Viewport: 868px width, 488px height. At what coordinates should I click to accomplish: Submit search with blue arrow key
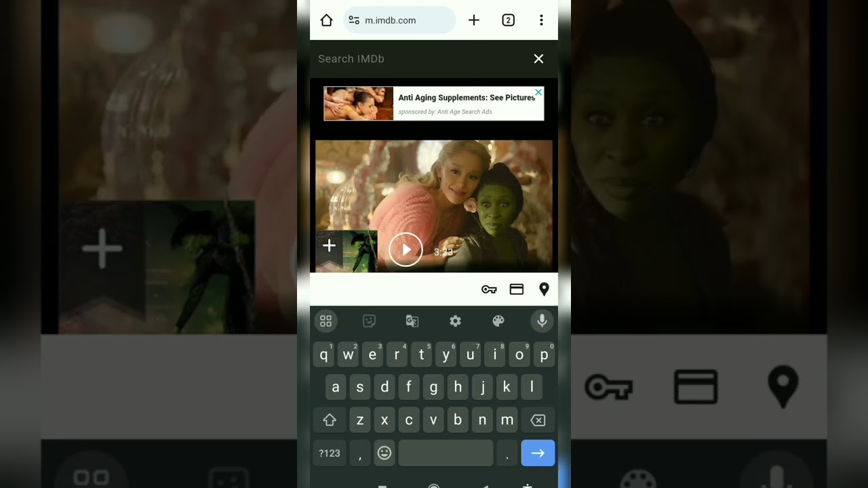(x=538, y=453)
